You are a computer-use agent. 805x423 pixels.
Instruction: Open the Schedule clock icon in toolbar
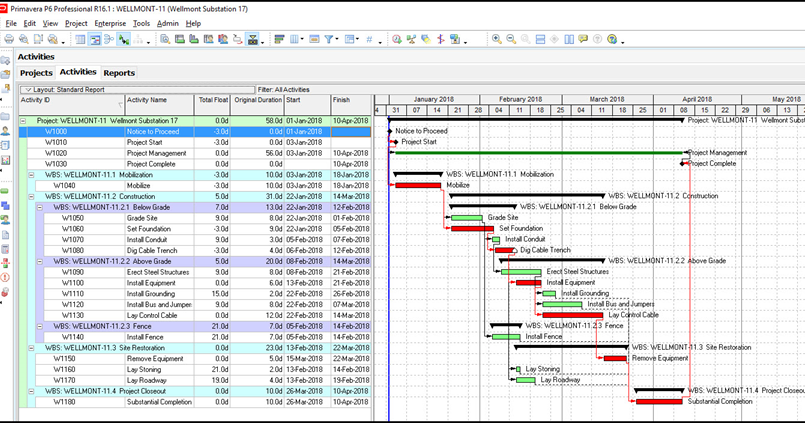(x=397, y=40)
